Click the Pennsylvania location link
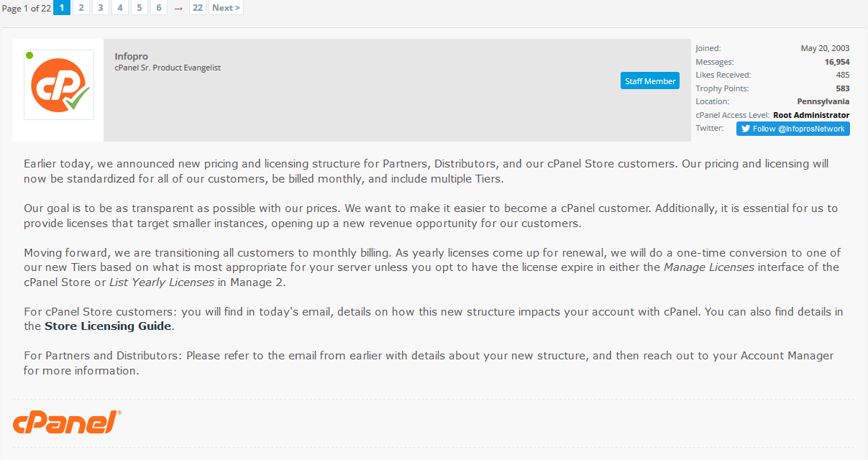The image size is (868, 460). point(823,101)
